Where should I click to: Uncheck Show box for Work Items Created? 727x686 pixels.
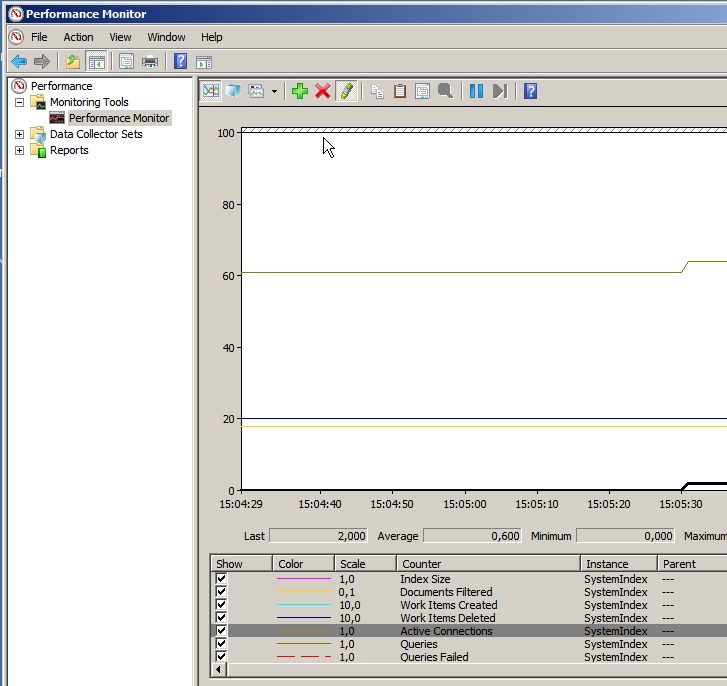[221, 605]
